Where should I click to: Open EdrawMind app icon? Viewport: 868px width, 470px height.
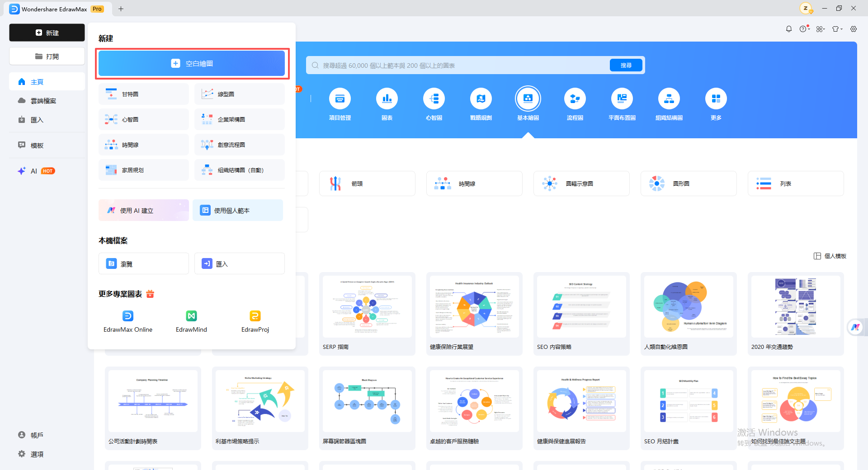191,316
